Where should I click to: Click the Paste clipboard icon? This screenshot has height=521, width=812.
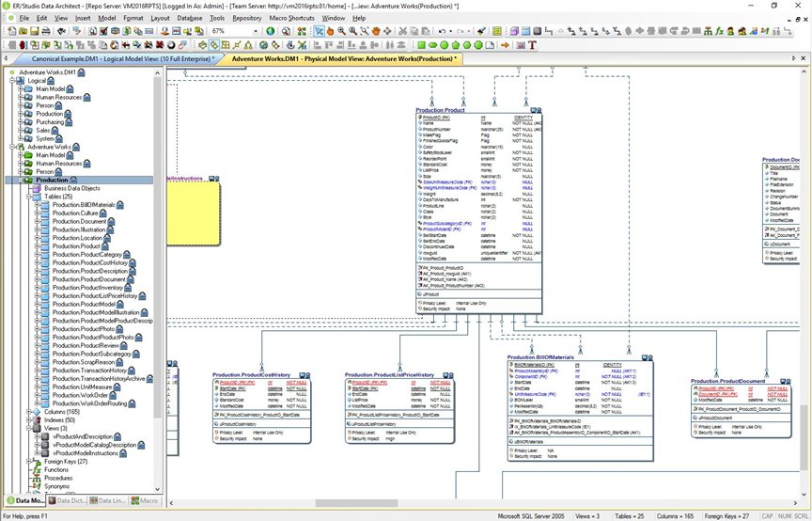(x=426, y=31)
